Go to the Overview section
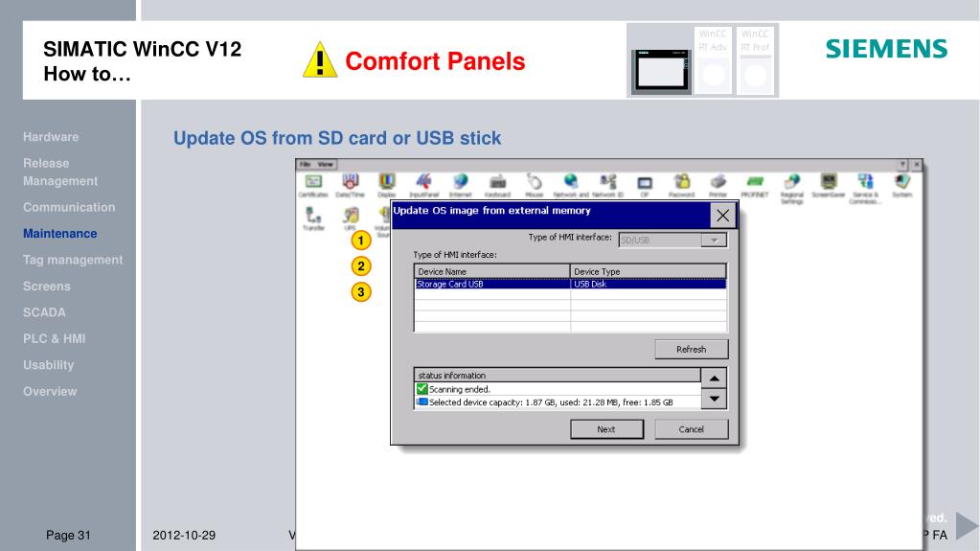The width and height of the screenshot is (980, 551). [50, 391]
